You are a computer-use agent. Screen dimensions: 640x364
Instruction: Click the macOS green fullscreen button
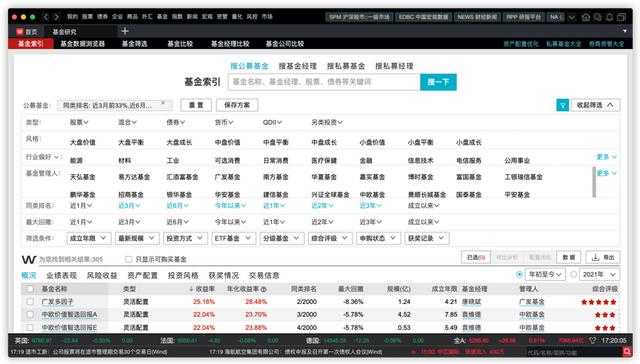coord(33,17)
